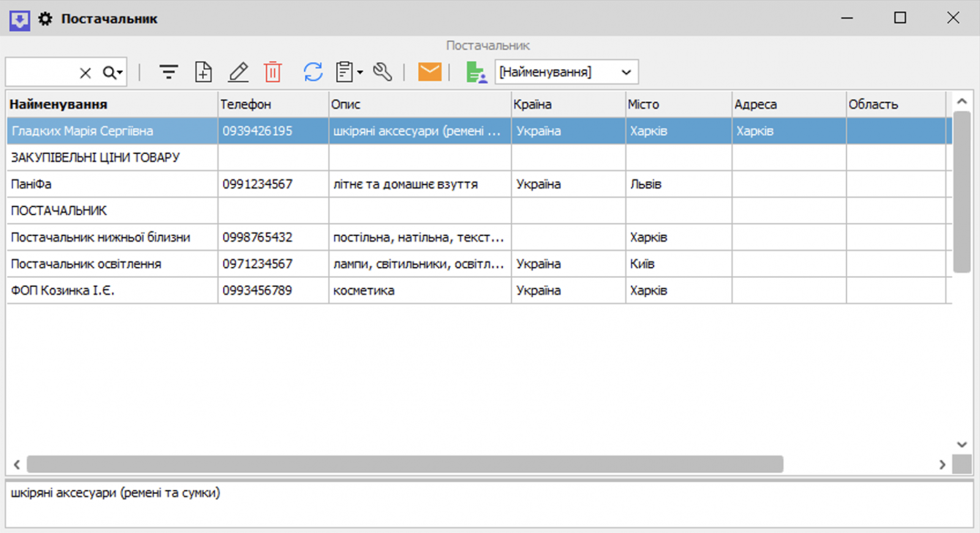Expand the [Найменування] combo box
The image size is (980, 533).
pos(626,72)
